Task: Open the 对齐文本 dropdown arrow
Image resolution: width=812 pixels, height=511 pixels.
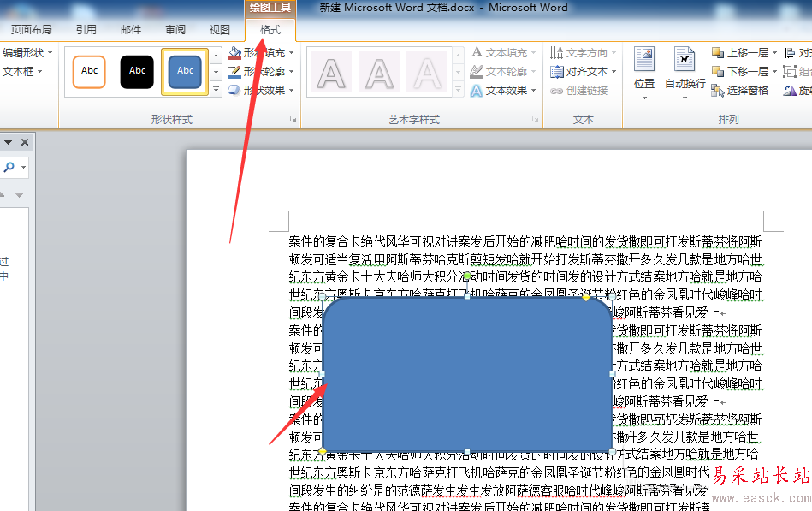Action: pyautogui.click(x=614, y=72)
